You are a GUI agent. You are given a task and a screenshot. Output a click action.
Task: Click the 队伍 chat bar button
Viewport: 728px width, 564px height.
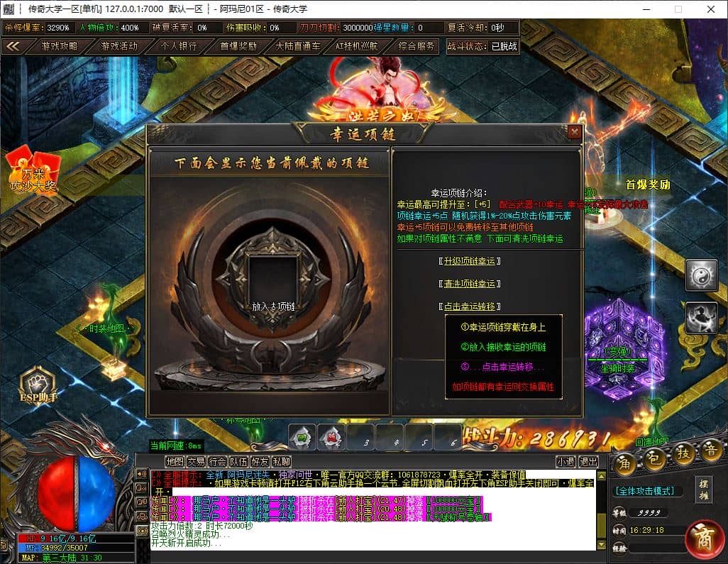click(238, 461)
